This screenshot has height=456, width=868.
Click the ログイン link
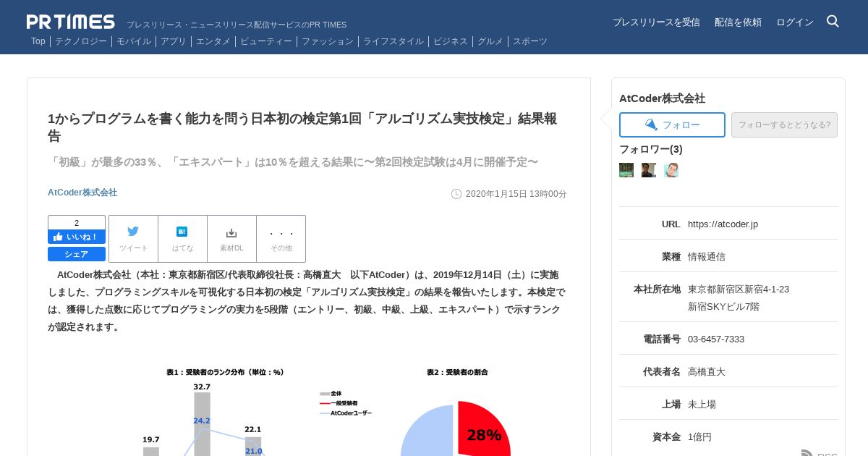(x=795, y=22)
